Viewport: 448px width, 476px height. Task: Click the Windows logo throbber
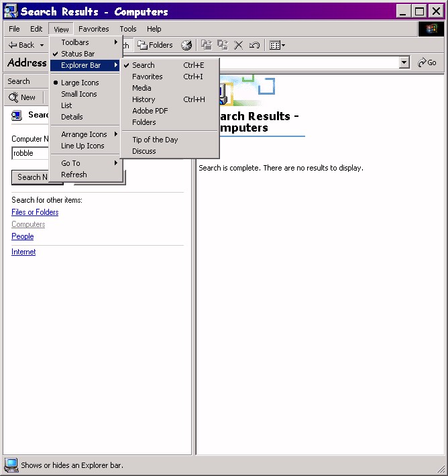pos(431,29)
